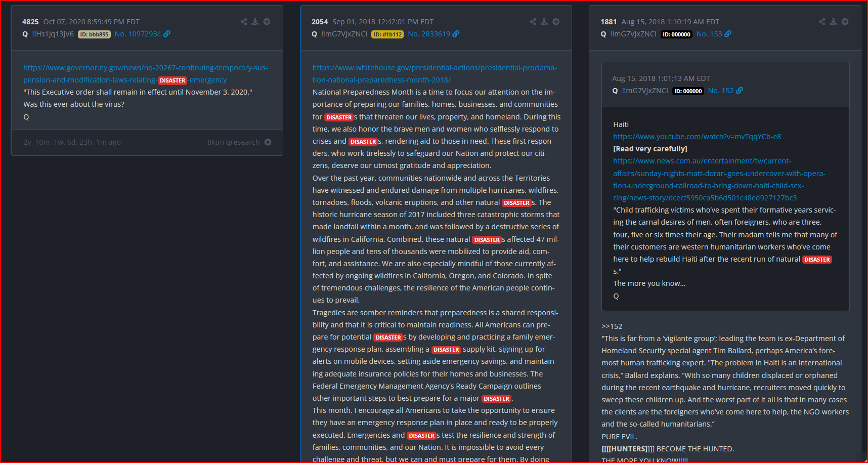Click share icon on post 2054
This screenshot has height=463, width=868.
tap(533, 22)
